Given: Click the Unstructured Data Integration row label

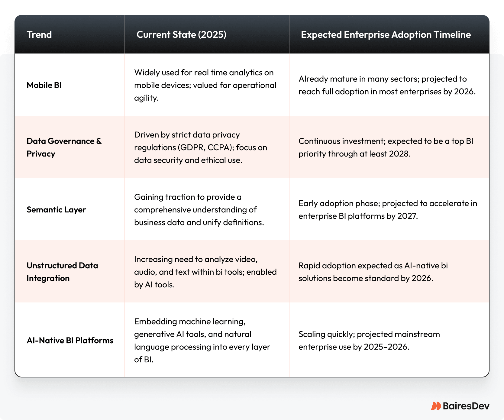Looking at the screenshot, I should click(62, 272).
